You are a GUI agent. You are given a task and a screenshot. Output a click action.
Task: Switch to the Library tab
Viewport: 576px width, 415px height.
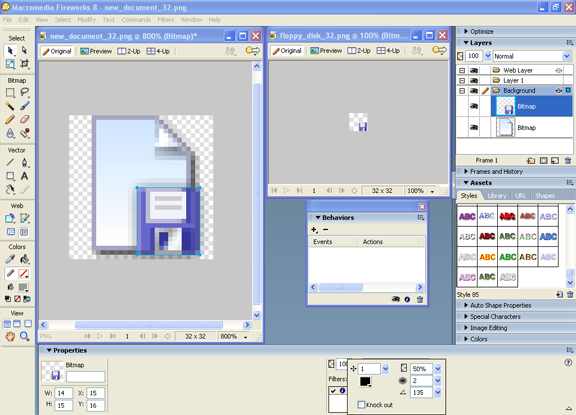(x=497, y=196)
